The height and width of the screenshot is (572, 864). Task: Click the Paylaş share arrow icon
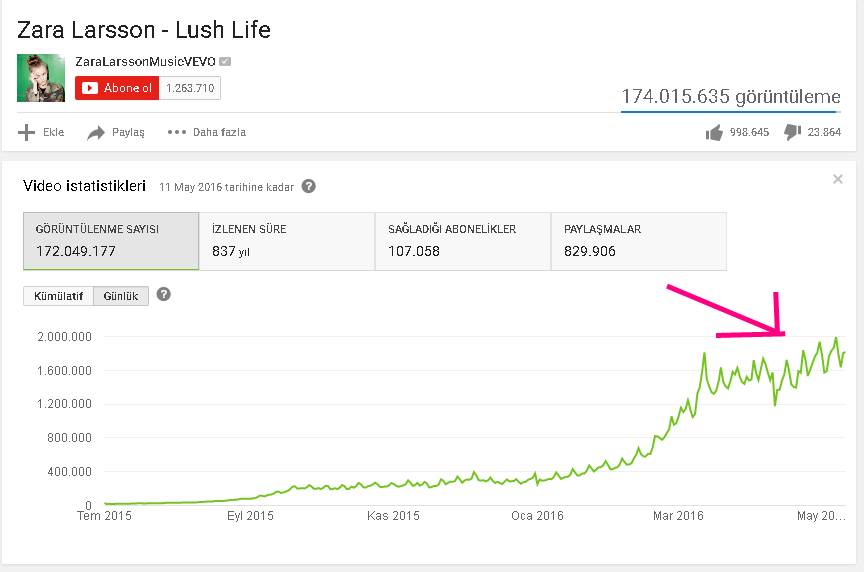pyautogui.click(x=96, y=132)
